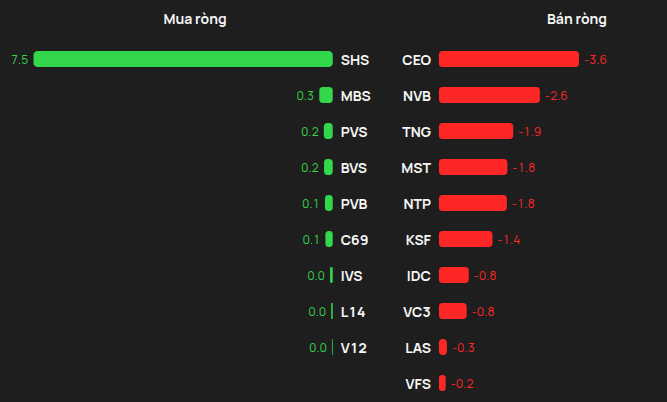Open the Mua ròng heading

coord(195,20)
